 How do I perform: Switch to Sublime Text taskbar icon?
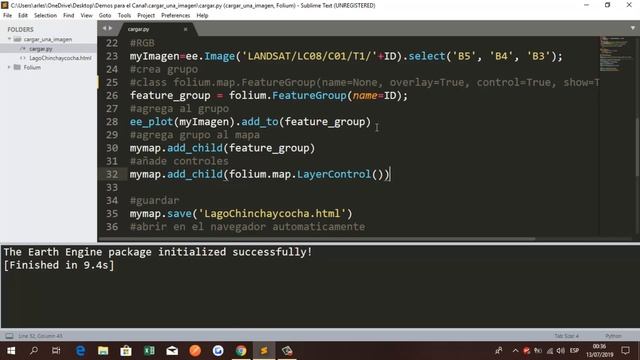(x=264, y=351)
